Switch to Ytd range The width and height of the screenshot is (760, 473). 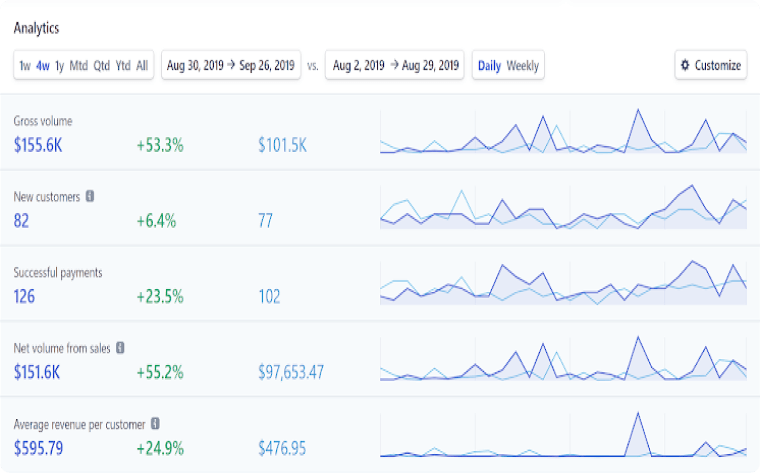pyautogui.click(x=123, y=65)
